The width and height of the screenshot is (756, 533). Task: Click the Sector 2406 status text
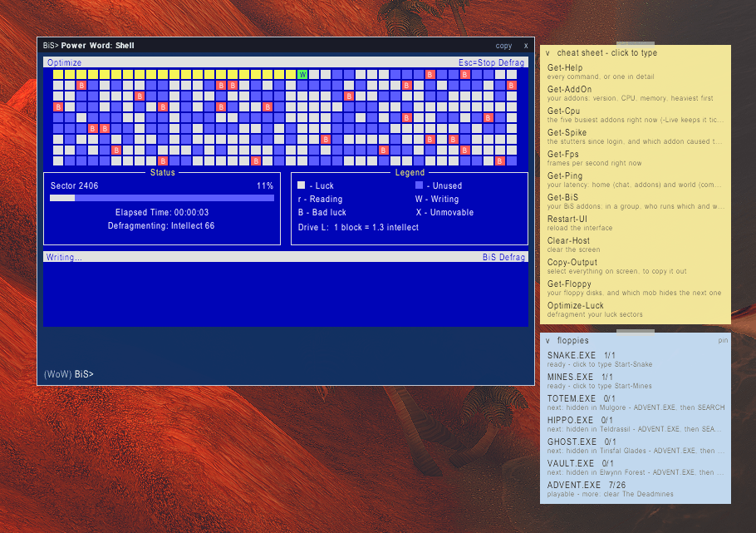74,186
